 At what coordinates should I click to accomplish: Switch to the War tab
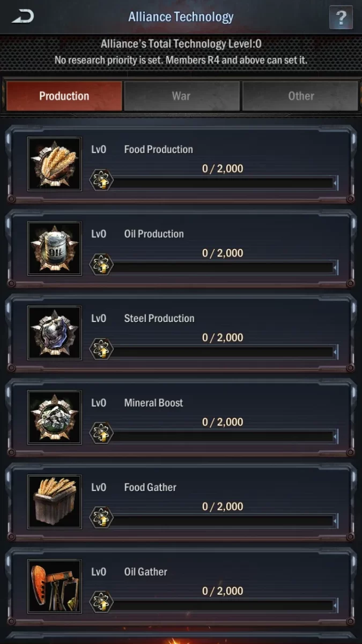tap(181, 96)
